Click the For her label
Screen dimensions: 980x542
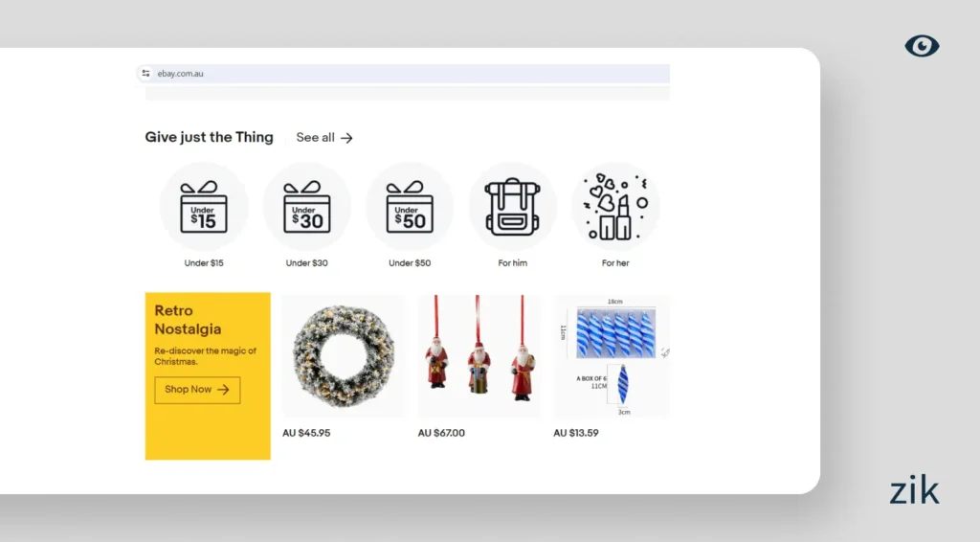615,263
